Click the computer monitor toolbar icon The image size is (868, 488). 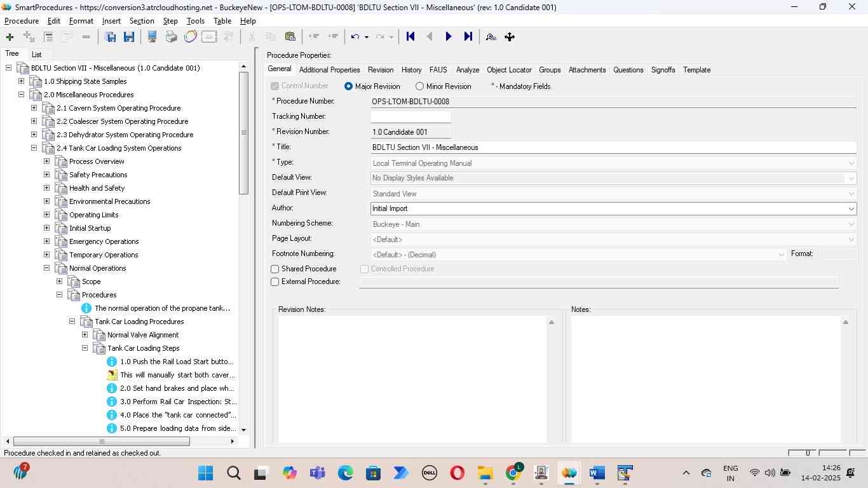(152, 37)
